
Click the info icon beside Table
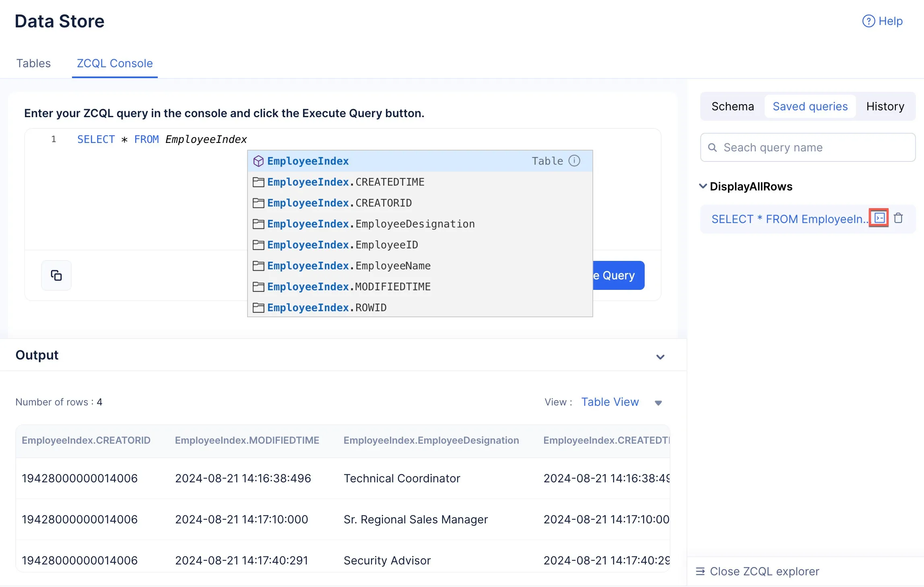[x=574, y=161]
